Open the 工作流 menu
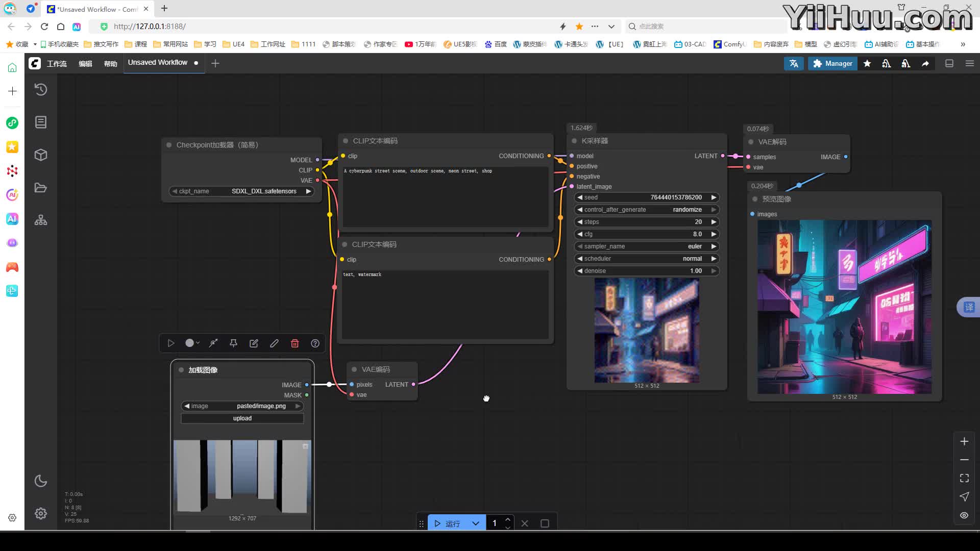This screenshot has width=980, height=551. tap(57, 63)
